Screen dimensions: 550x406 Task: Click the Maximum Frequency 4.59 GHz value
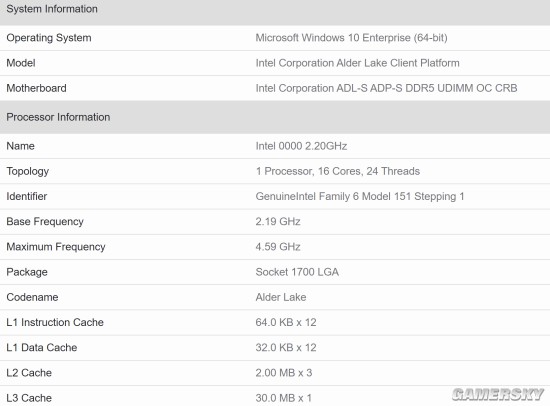tap(278, 247)
